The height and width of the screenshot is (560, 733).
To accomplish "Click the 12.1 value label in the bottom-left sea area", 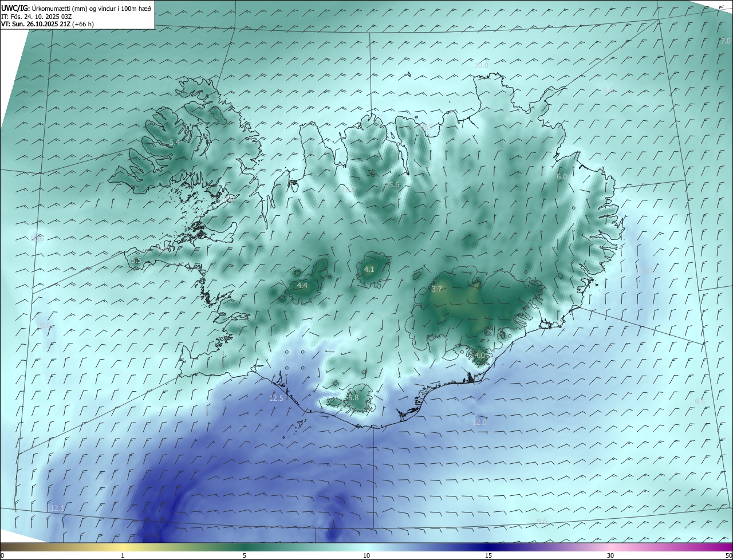I will [57, 508].
